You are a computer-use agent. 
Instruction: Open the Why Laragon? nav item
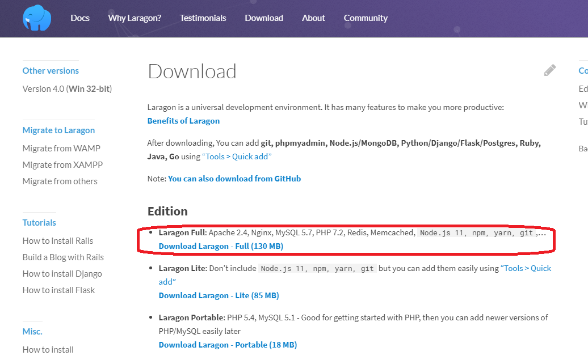(x=135, y=18)
